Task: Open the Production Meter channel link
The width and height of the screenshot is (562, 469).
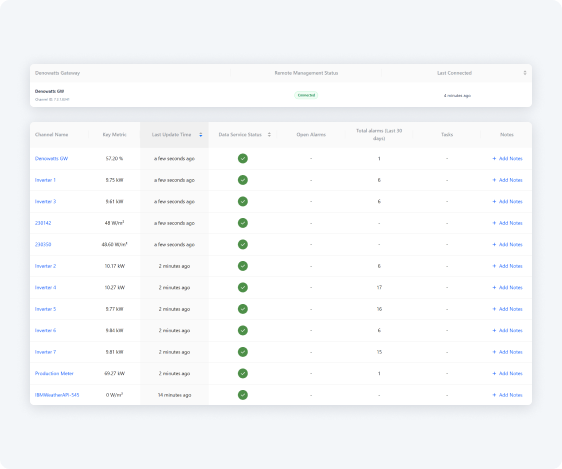Action: point(54,373)
